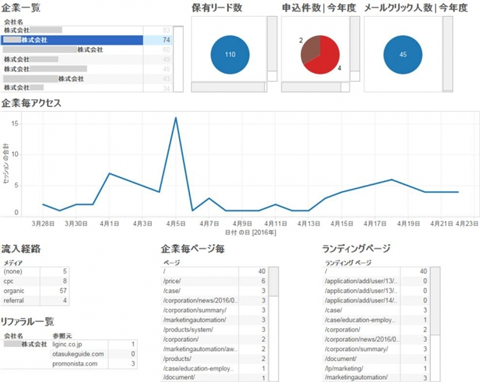Select the highlighted company row with 74
480x382 pixels.
click(87, 40)
